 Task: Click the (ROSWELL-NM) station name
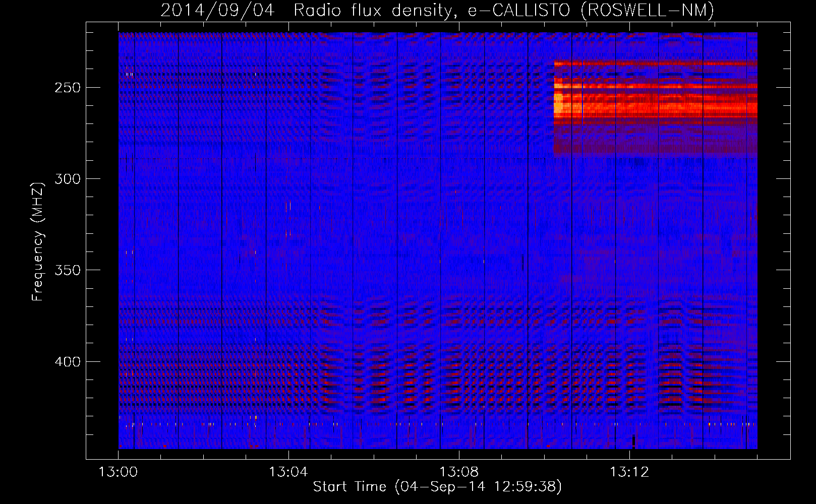pos(647,10)
